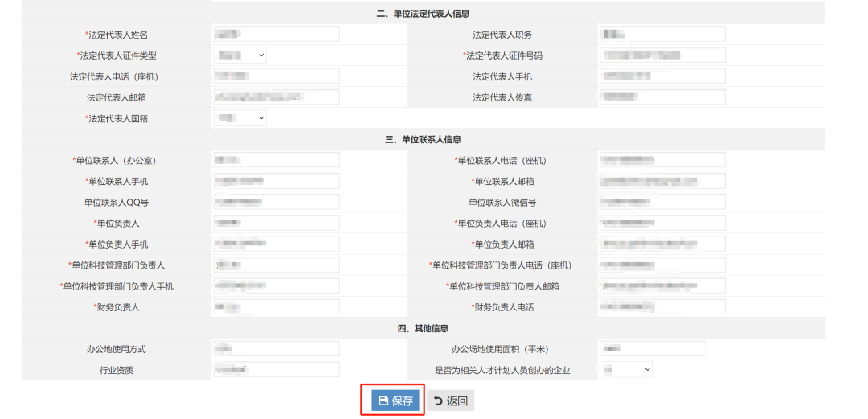Screen dimensions: 868x419
Task: Click the 法定代表人姓名 input field
Action: coord(276,35)
